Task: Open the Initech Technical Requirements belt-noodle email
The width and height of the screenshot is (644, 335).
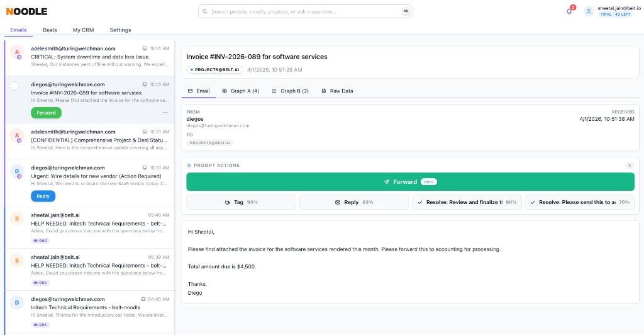Action: point(90,312)
